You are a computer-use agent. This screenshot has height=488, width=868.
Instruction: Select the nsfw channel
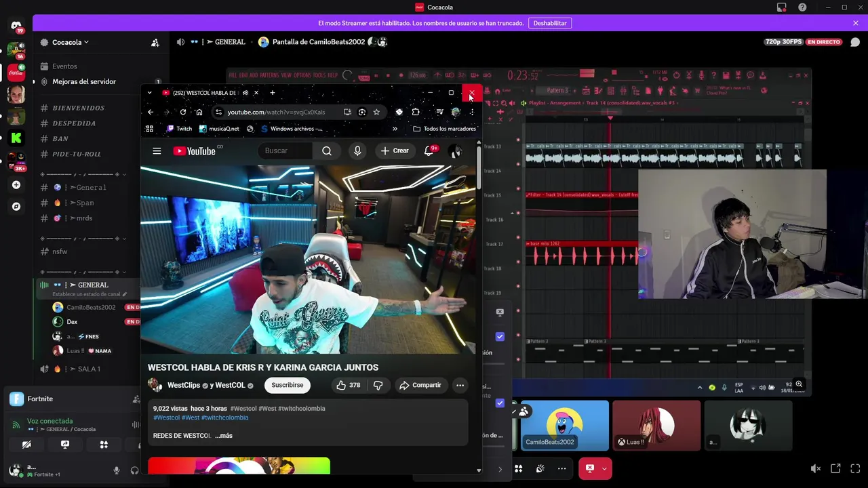[x=60, y=251]
